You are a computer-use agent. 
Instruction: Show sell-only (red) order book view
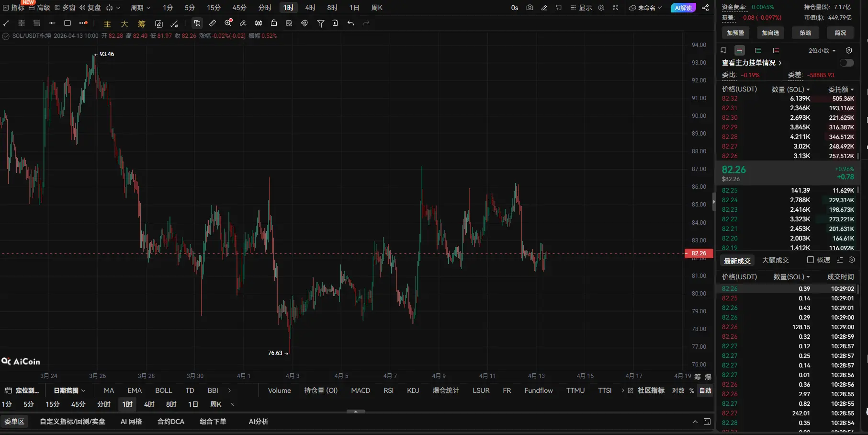[x=776, y=50]
